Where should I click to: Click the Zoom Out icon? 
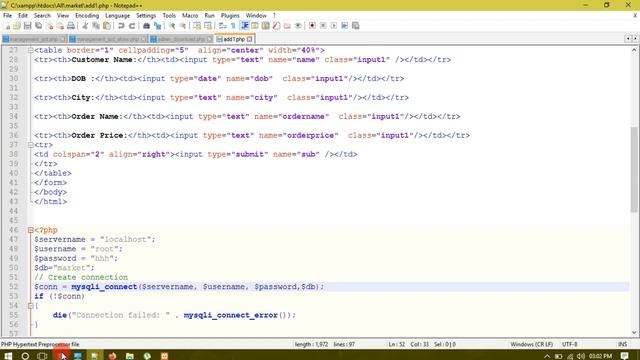tap(183, 26)
